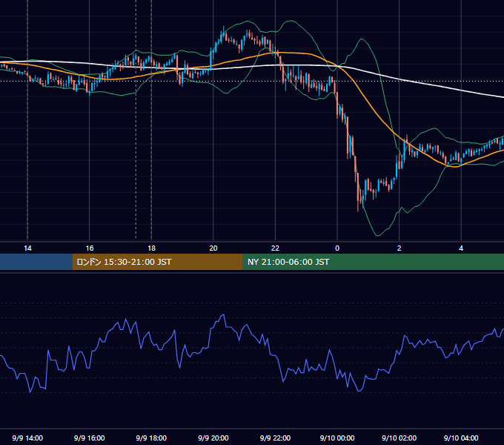Click the '9/9 22:00' label on indicator axis
Viewport: 504px width, 445px height.
(x=275, y=438)
